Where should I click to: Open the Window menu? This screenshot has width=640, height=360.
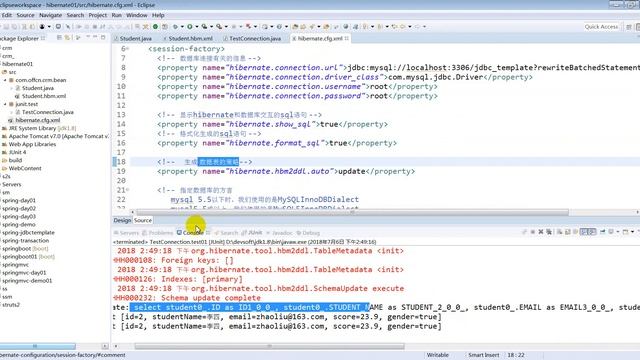pyautogui.click(x=137, y=15)
